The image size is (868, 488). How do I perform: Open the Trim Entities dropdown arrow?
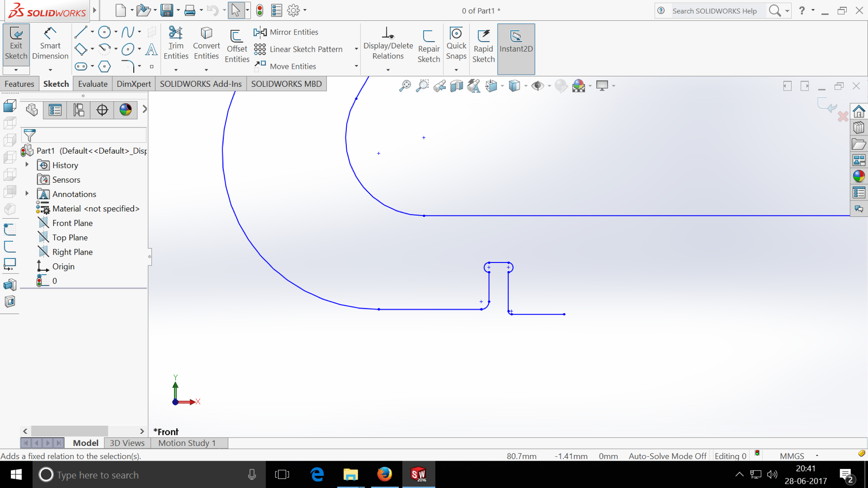point(176,70)
